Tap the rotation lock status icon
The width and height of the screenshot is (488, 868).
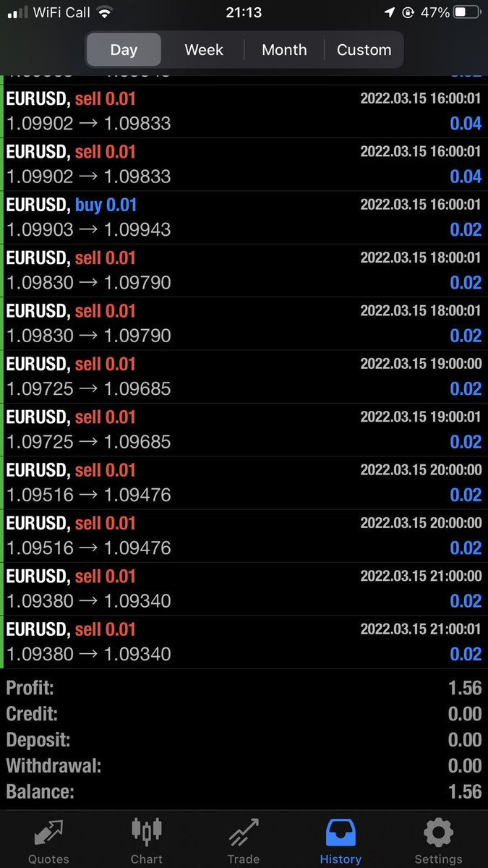(408, 12)
